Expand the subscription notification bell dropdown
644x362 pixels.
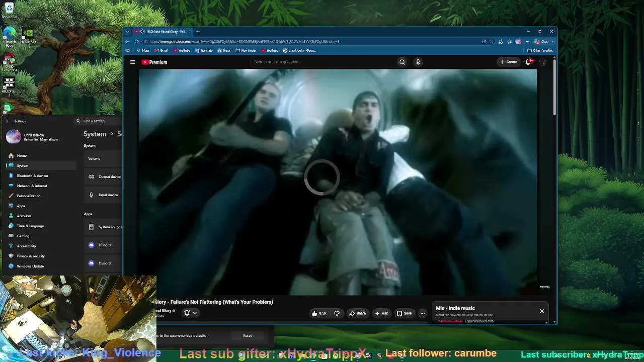190,313
